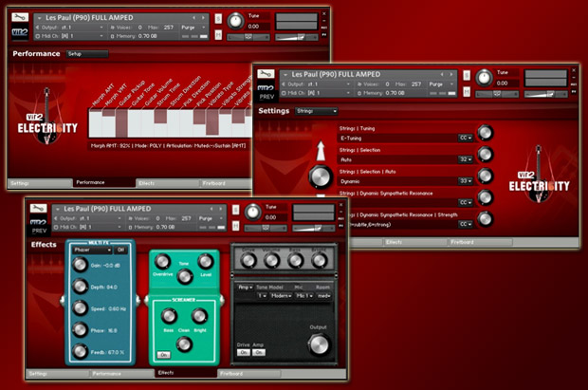
Task: Open CC dropdown for Resonance Strength row
Action: (466, 224)
